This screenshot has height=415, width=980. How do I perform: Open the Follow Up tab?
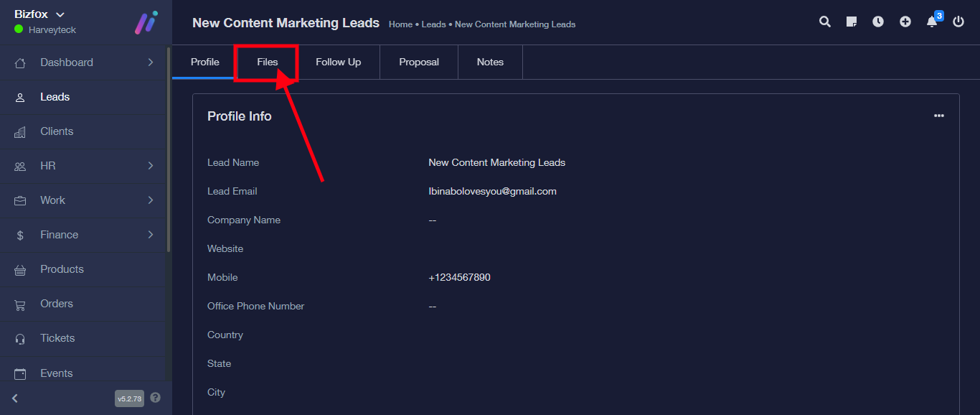(x=338, y=62)
